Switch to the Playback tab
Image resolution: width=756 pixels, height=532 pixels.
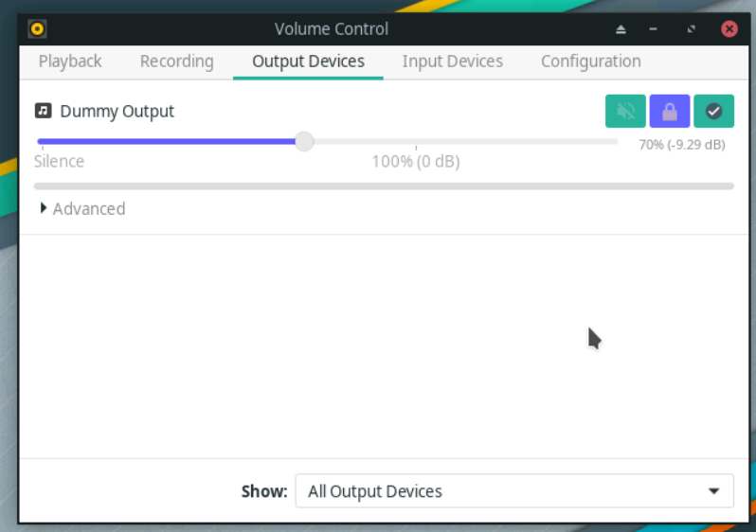(x=70, y=62)
